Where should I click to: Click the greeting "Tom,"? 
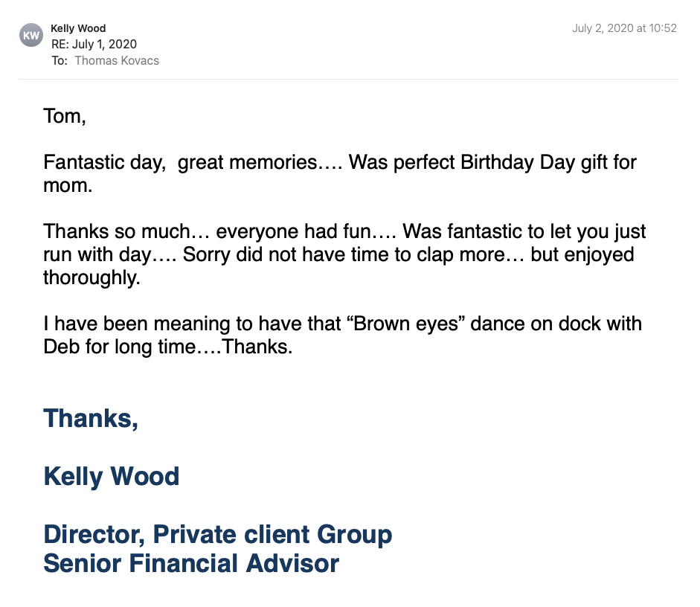pos(65,117)
